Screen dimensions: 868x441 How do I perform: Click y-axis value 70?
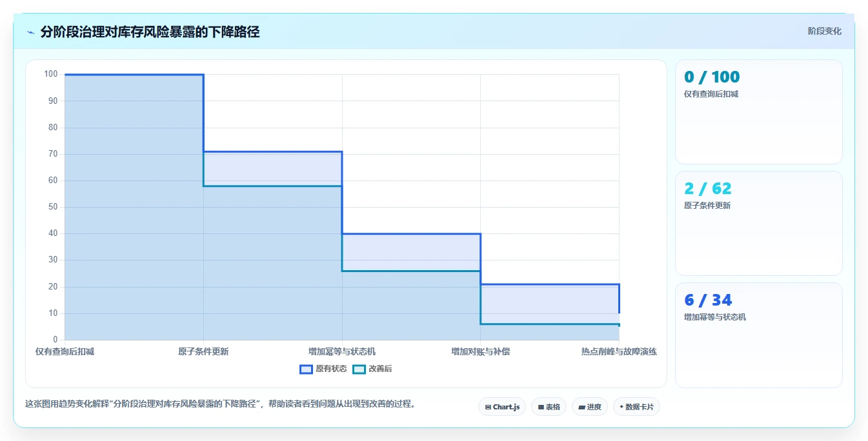click(53, 154)
